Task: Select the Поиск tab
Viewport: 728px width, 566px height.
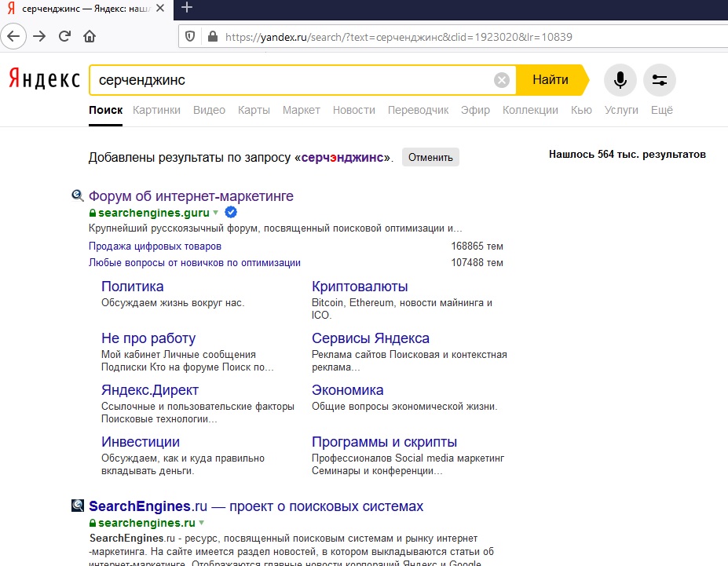Action: 105,110
